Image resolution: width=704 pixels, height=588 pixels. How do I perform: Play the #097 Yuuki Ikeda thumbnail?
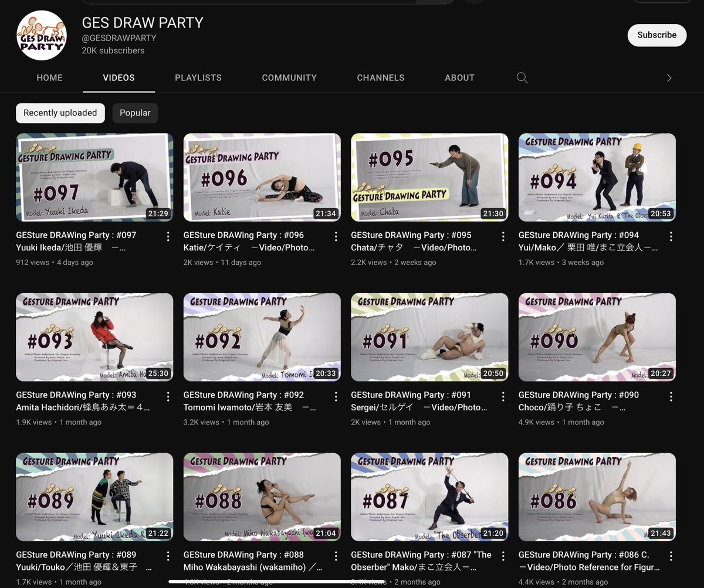pyautogui.click(x=94, y=177)
